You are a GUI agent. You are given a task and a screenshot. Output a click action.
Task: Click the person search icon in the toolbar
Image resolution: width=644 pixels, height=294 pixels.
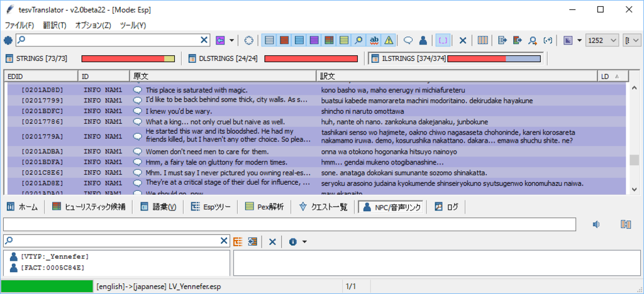click(532, 40)
